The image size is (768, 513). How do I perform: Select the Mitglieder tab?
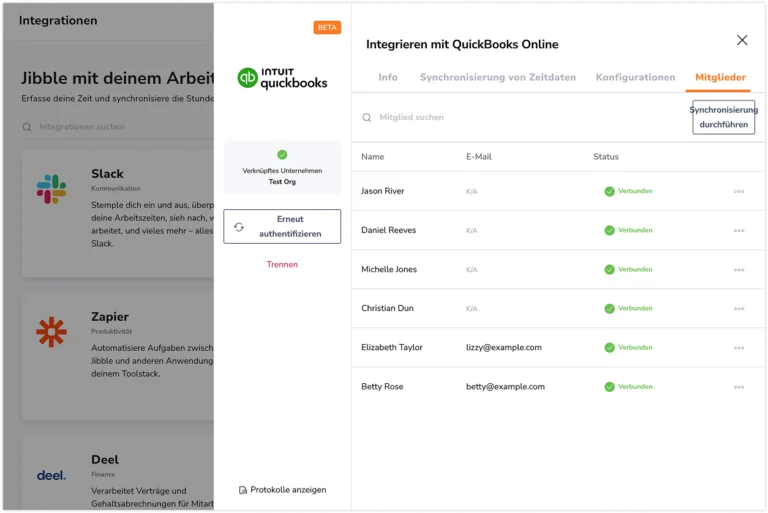[x=720, y=77]
